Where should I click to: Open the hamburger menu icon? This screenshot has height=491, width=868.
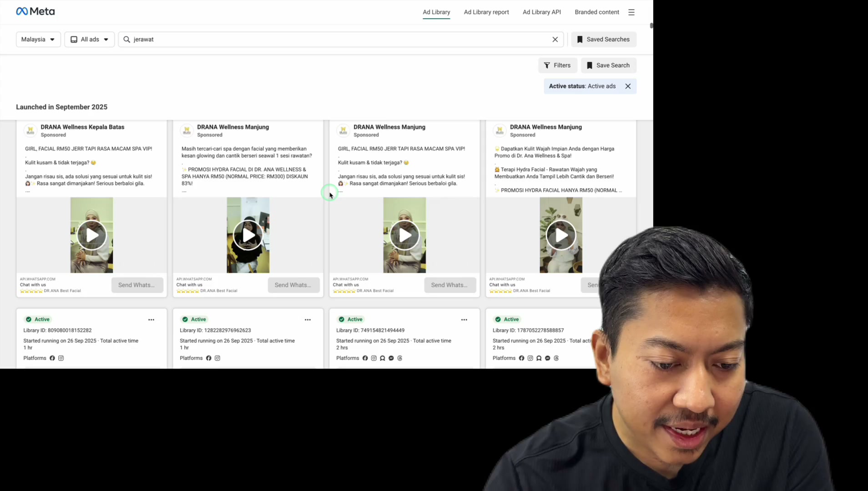point(631,12)
